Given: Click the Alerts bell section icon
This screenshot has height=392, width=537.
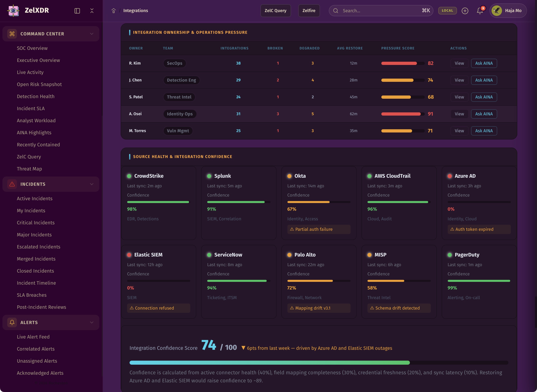Looking at the screenshot, I should point(12,322).
